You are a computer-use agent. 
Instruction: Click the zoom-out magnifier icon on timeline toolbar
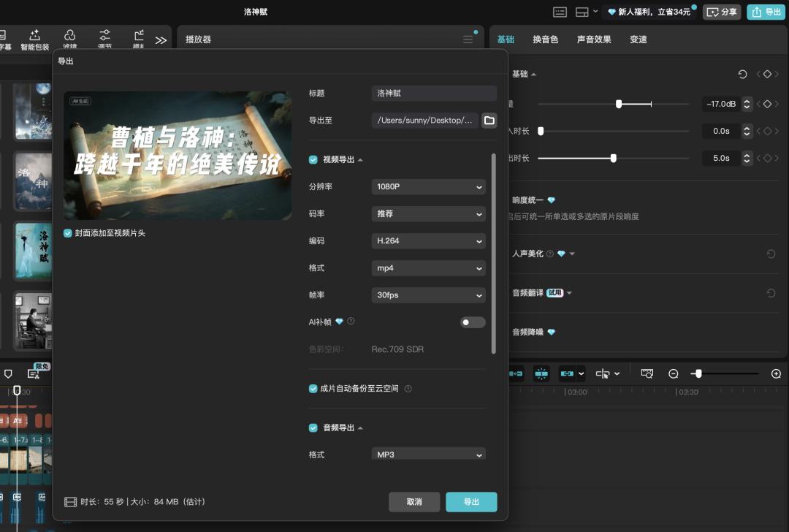tap(673, 373)
